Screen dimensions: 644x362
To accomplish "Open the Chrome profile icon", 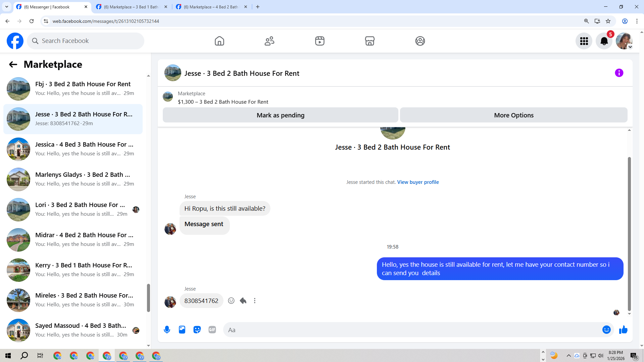I will (x=625, y=21).
